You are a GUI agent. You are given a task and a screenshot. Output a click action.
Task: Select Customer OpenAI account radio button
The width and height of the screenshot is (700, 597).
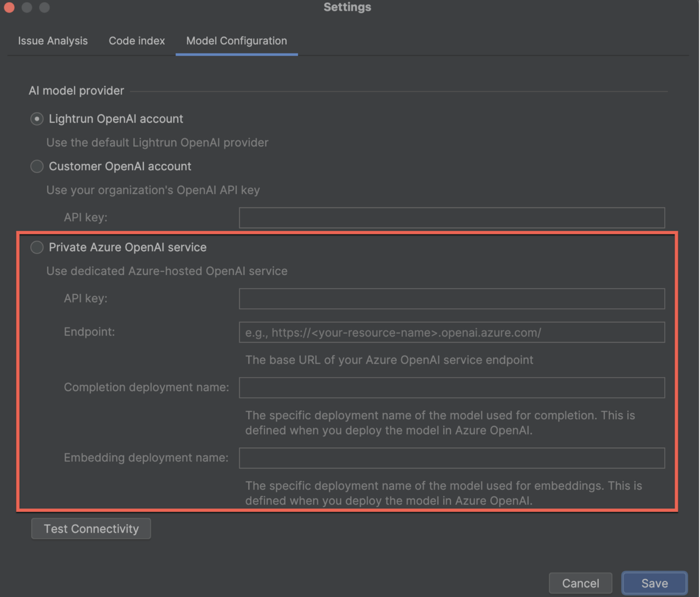pyautogui.click(x=37, y=166)
